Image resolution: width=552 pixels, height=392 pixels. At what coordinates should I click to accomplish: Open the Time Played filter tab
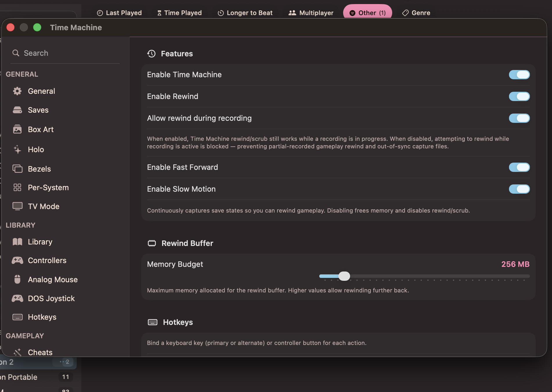(180, 13)
